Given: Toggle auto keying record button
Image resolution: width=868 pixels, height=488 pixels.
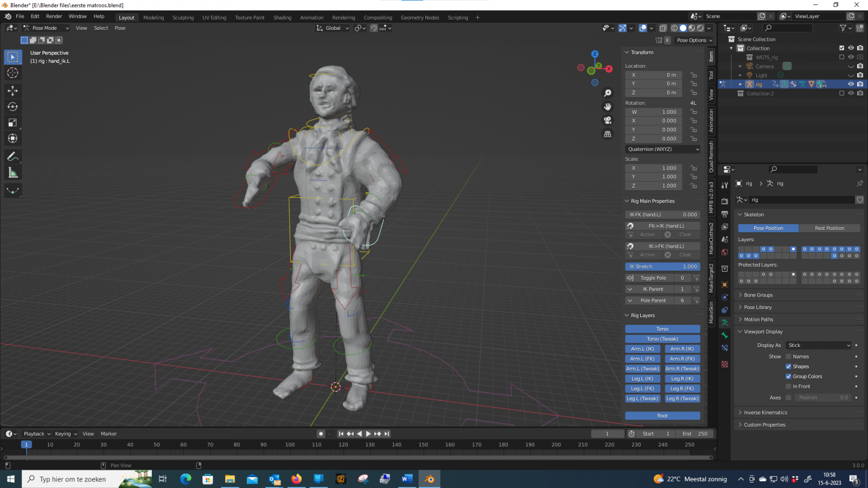Looking at the screenshot, I should (x=321, y=434).
